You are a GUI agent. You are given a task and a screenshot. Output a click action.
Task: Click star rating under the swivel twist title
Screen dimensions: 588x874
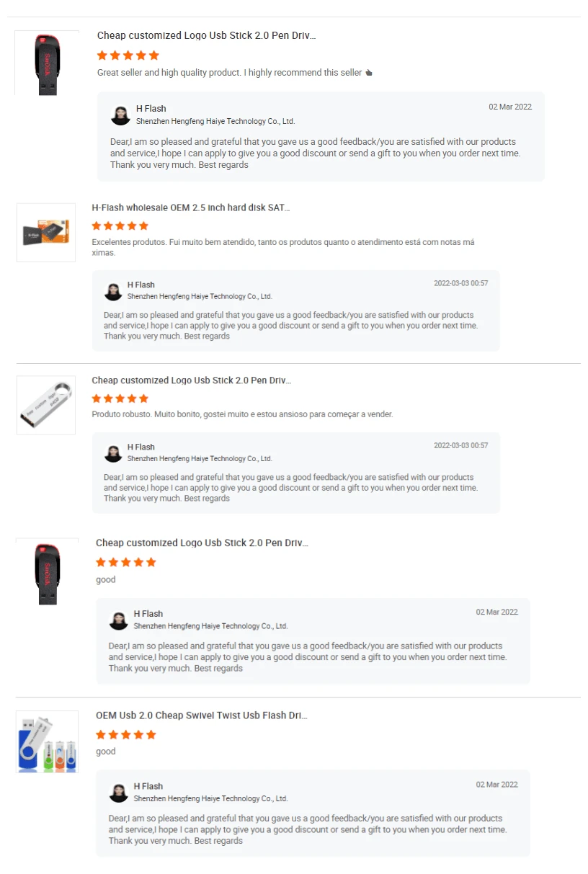tap(125, 735)
